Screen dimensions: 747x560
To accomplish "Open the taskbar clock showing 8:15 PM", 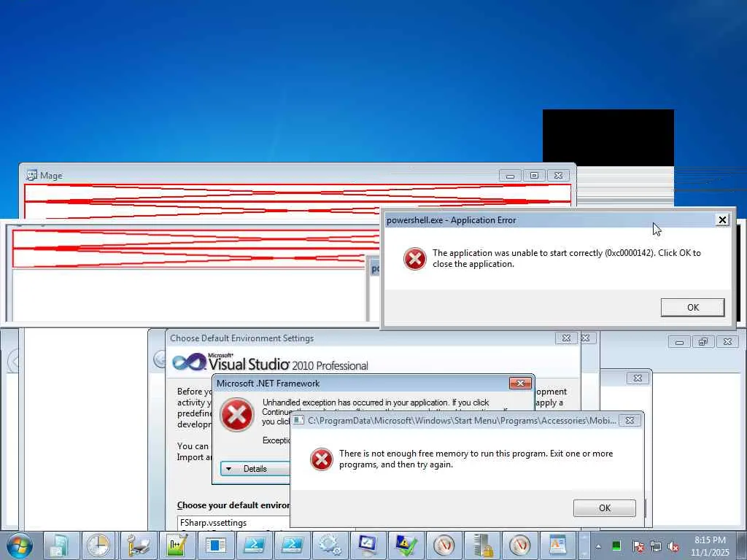I will 710,546.
